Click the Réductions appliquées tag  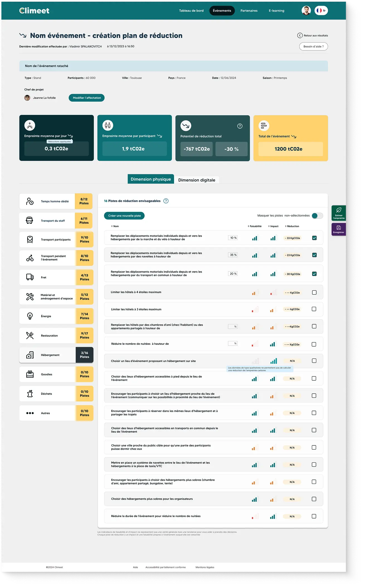(x=60, y=141)
